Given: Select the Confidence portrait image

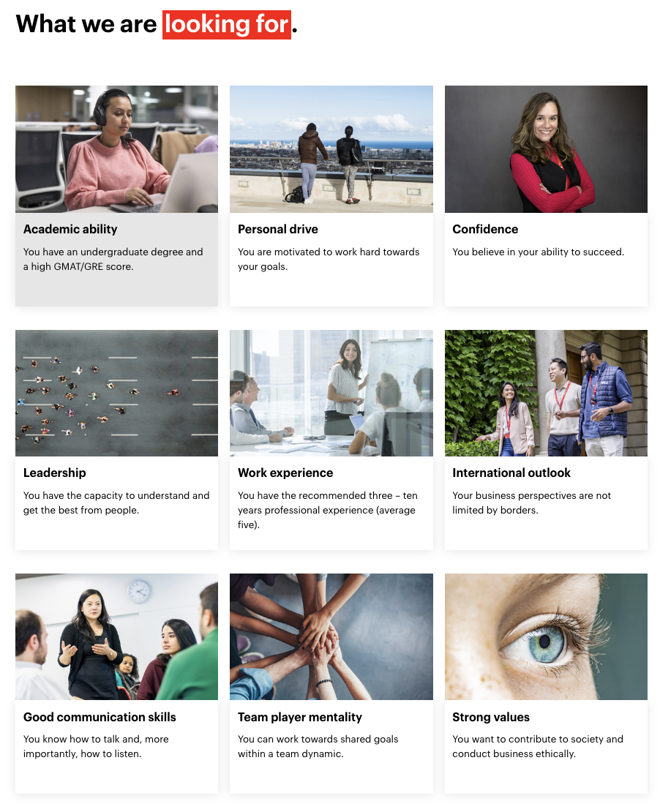Looking at the screenshot, I should pyautogui.click(x=546, y=149).
